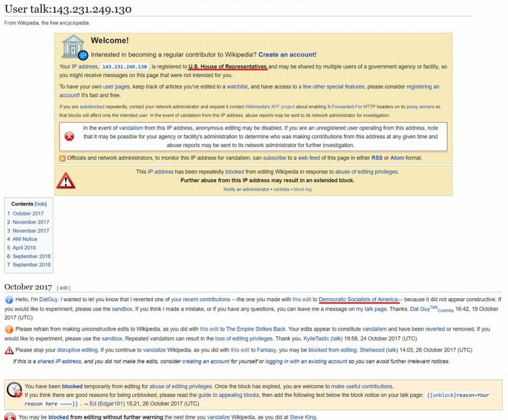The height and width of the screenshot is (420, 508).
Task: Click the sandbox link in DatGuy message
Action: [122, 309]
